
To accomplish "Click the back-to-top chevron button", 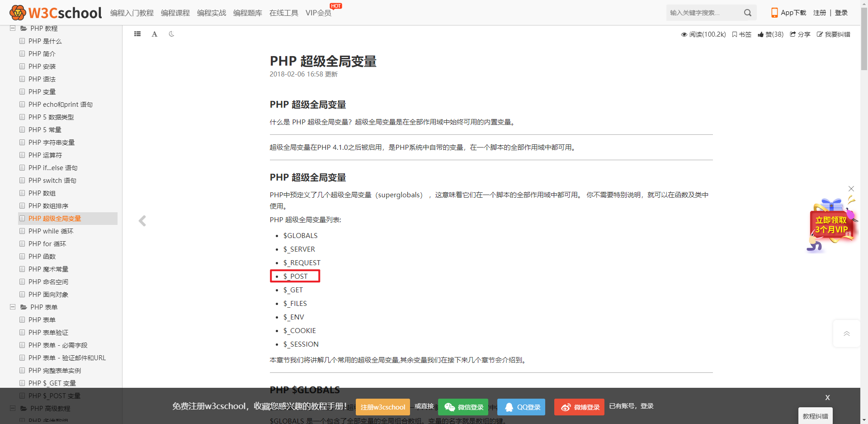I will tap(847, 333).
